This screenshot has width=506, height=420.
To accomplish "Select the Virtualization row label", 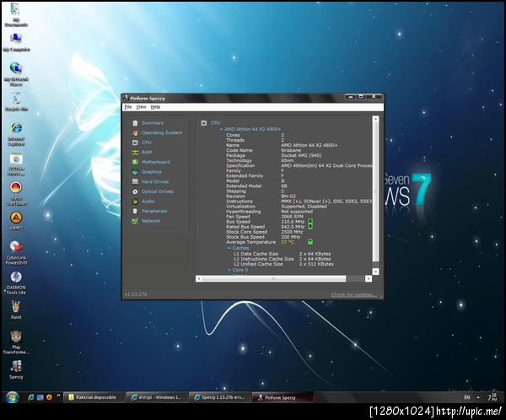I will click(x=240, y=207).
